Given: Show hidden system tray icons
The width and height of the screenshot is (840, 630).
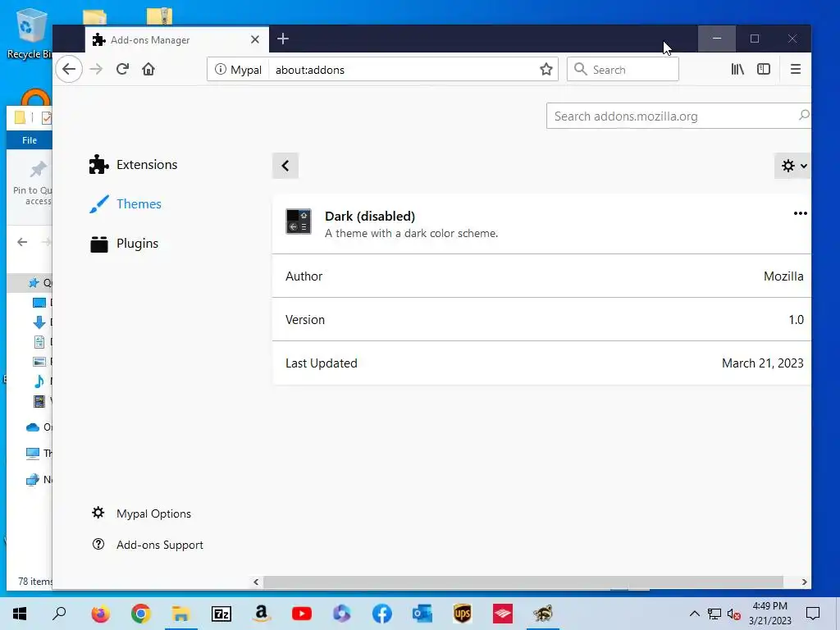Looking at the screenshot, I should tap(694, 614).
